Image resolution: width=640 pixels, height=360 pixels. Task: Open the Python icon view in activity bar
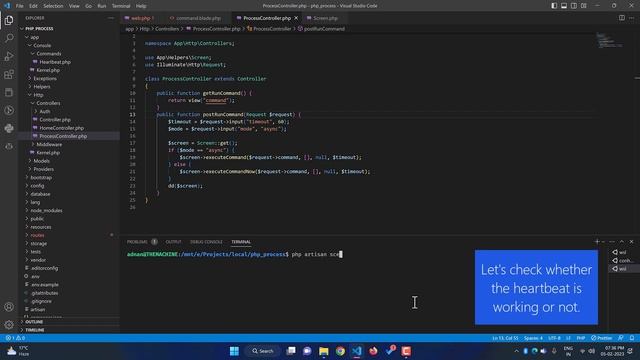(x=9, y=128)
